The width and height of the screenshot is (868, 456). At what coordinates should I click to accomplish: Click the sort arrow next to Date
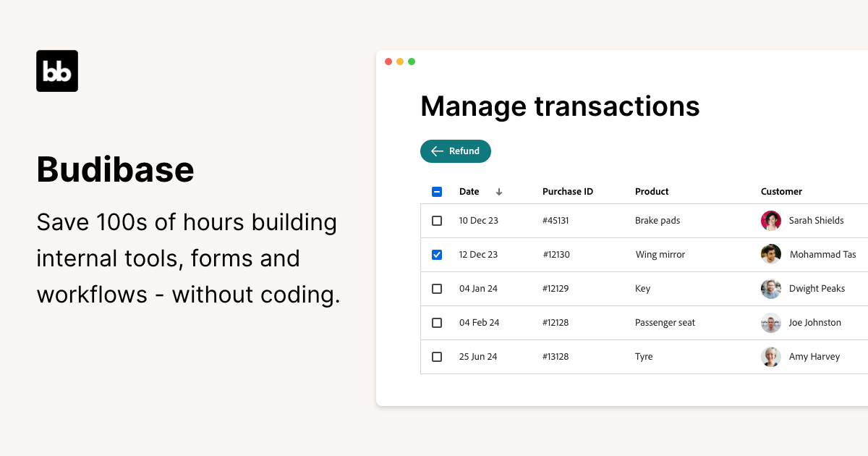click(x=499, y=191)
